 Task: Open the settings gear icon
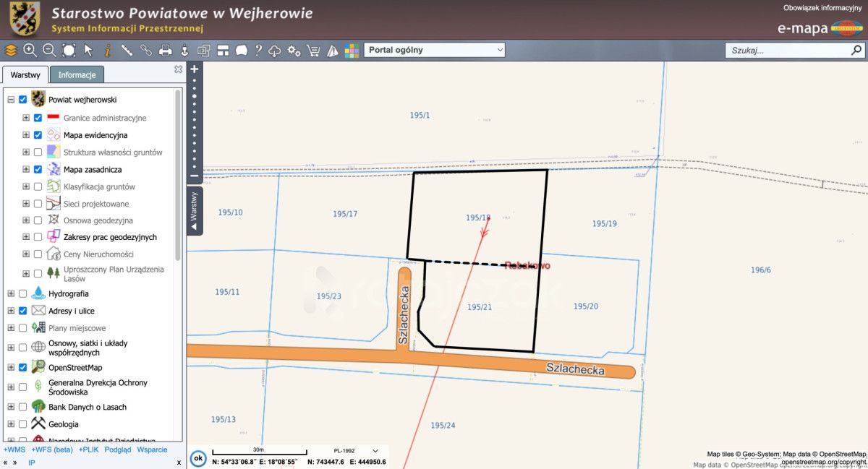click(294, 51)
